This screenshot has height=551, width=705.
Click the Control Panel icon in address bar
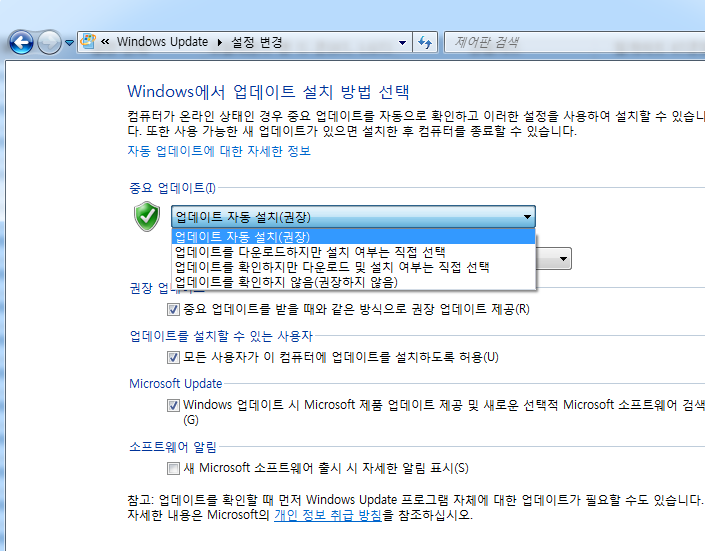coord(88,42)
